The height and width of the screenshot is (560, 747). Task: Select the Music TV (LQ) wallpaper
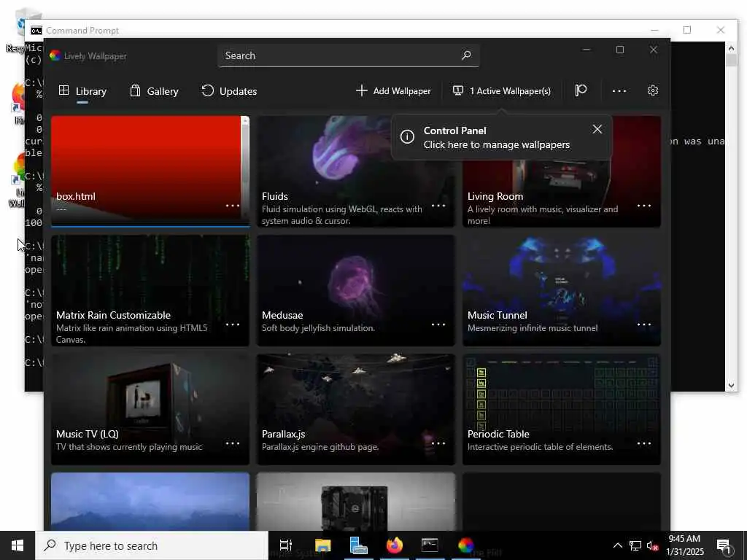tap(150, 410)
